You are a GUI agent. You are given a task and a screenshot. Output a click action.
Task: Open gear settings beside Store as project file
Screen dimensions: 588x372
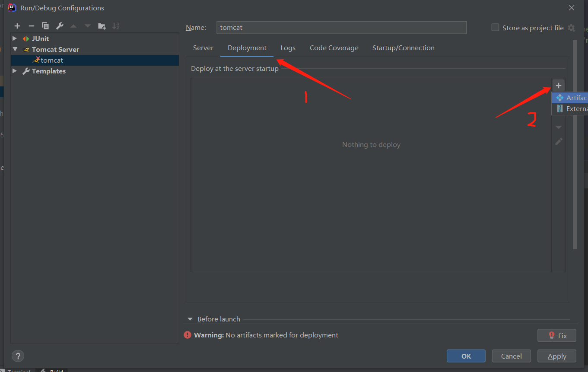coord(571,28)
